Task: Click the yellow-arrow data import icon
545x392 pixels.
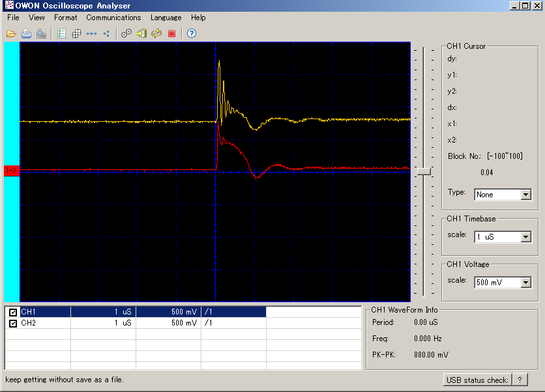Action: tap(141, 34)
